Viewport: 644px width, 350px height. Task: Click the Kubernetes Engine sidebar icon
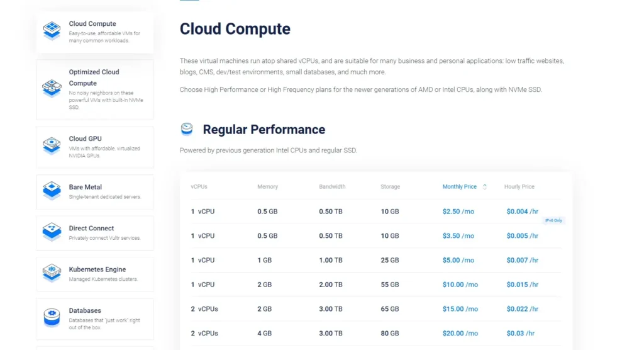pyautogui.click(x=52, y=273)
